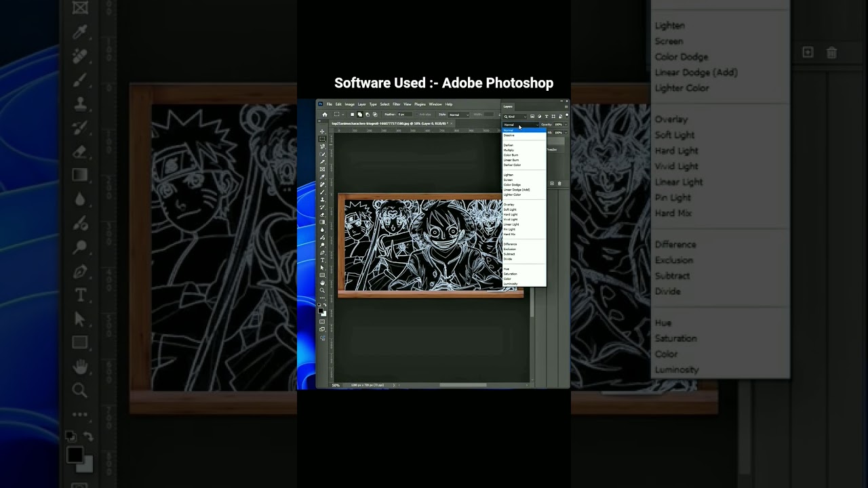Select the Spot Healing Brush tool
This screenshot has height=488, width=868.
point(322,184)
